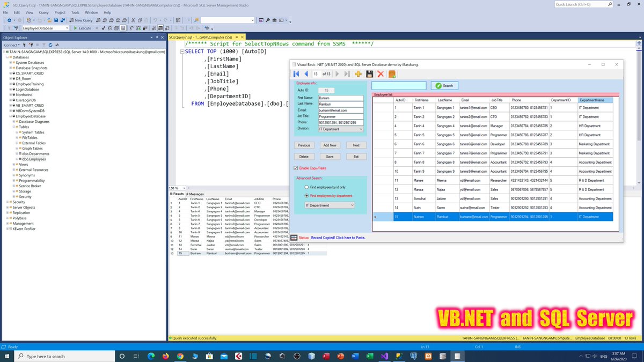Screen dimensions: 644x362
Task: Expand Northwind database node
Action: coord(11,94)
